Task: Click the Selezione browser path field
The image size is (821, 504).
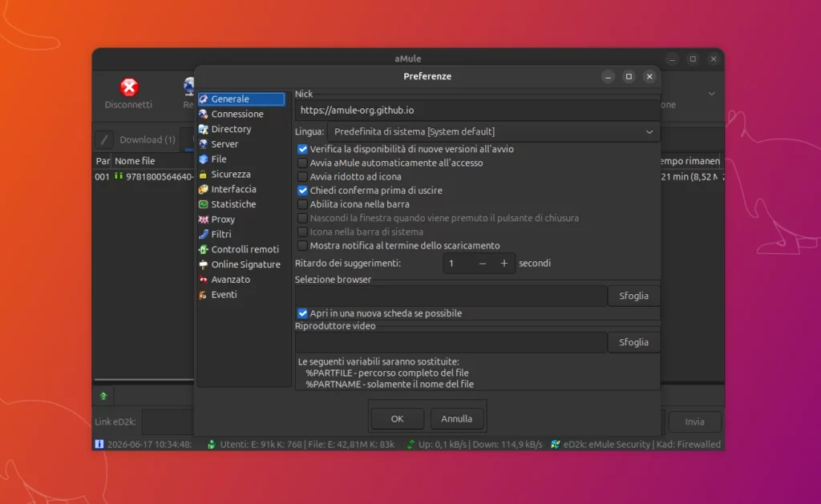Action: click(x=451, y=296)
